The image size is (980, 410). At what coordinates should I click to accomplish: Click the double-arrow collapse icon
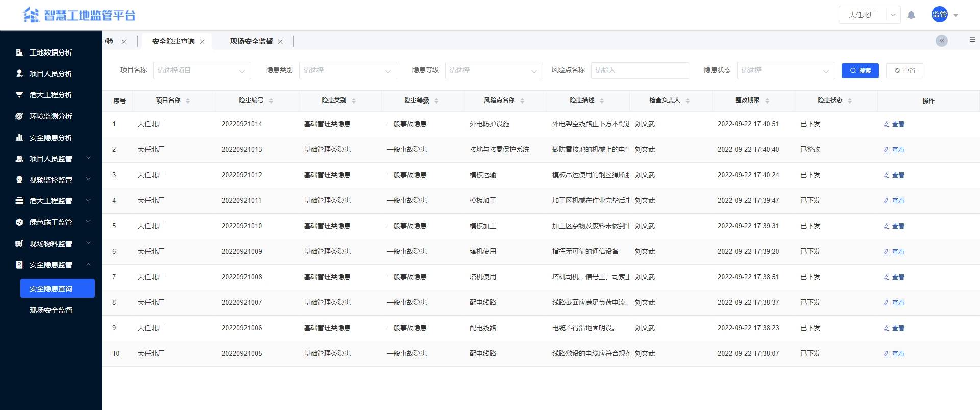942,41
